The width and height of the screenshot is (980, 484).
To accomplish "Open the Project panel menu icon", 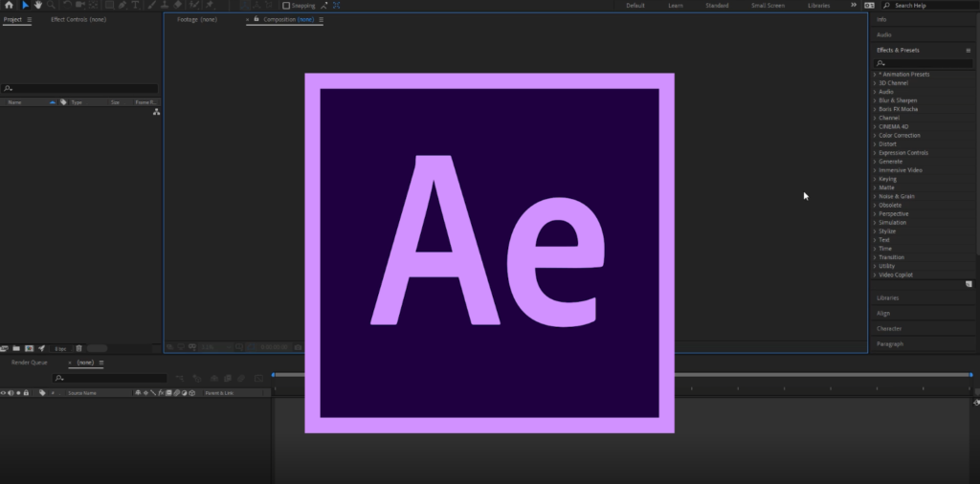I will [x=29, y=19].
